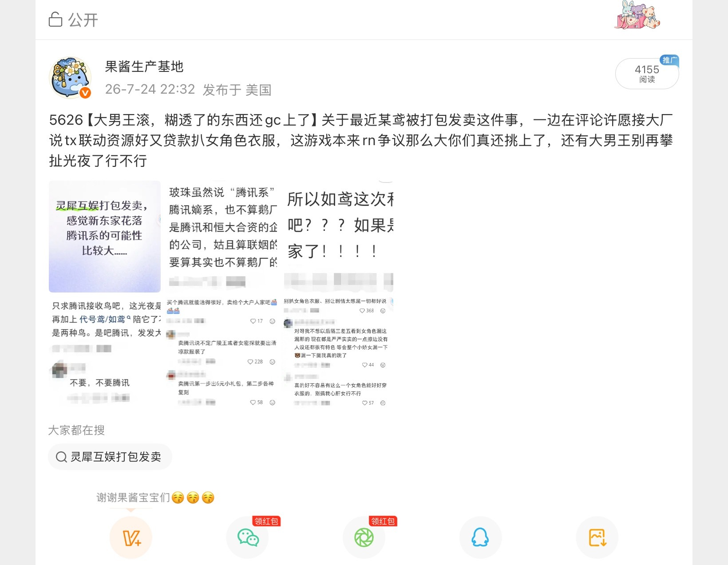Open the post body text starting with 5626
The image size is (728, 565).
coord(361,140)
